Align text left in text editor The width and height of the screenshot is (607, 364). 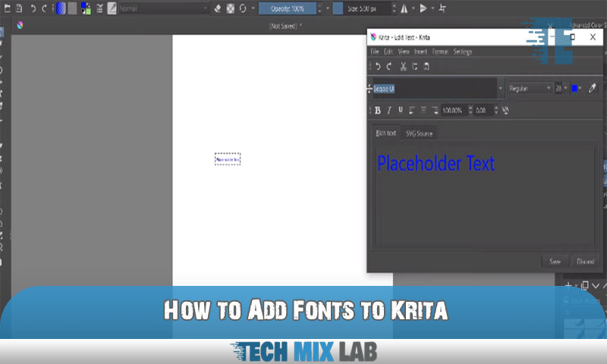(x=411, y=110)
